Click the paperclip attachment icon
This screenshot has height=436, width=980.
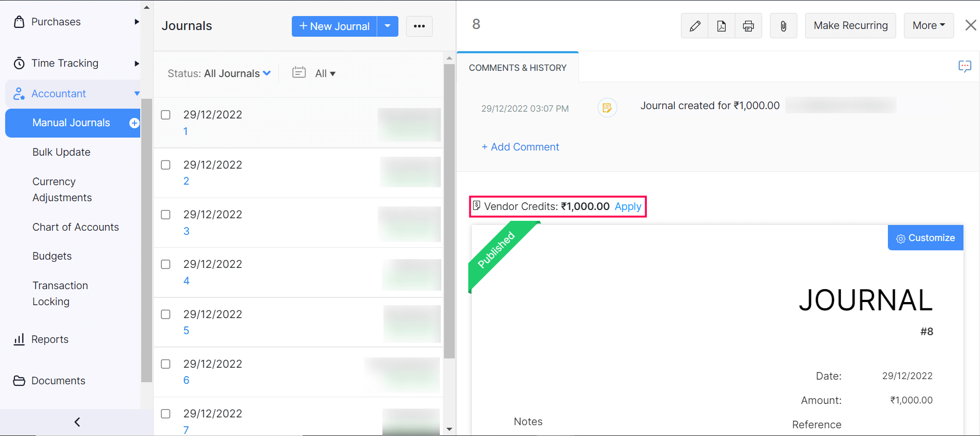click(x=783, y=26)
